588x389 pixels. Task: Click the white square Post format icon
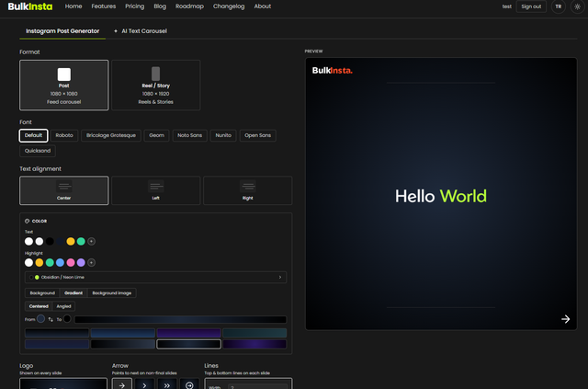tap(63, 74)
